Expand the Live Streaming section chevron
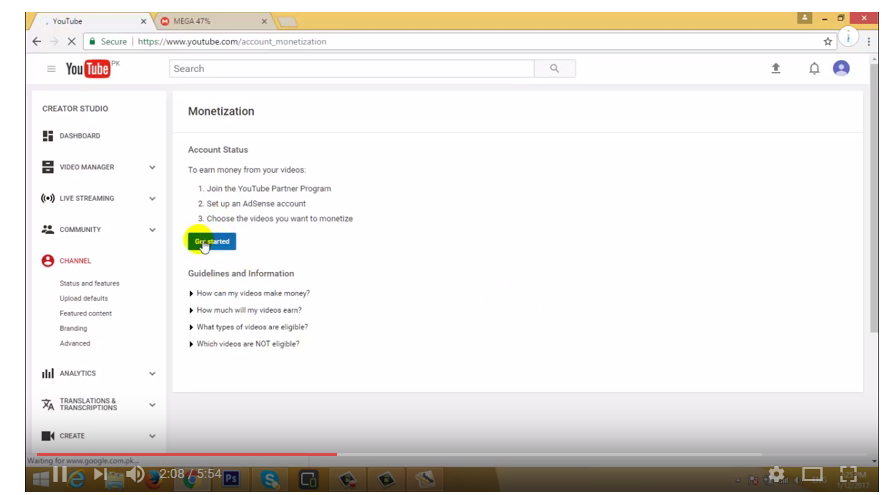 coord(152,198)
